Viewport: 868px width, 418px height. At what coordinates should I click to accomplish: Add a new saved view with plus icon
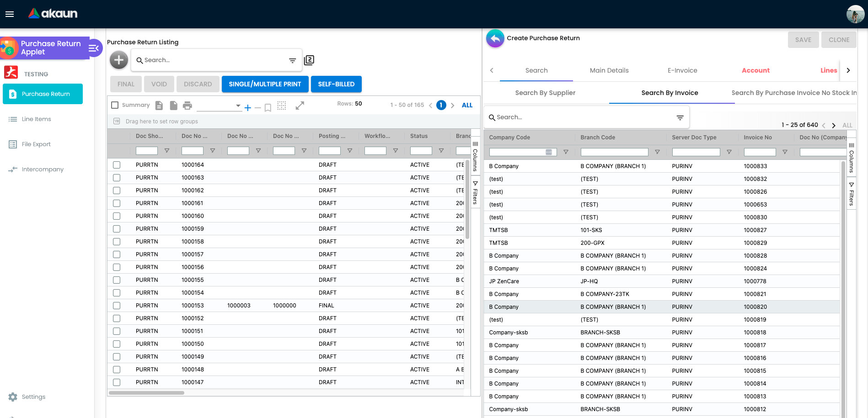247,108
